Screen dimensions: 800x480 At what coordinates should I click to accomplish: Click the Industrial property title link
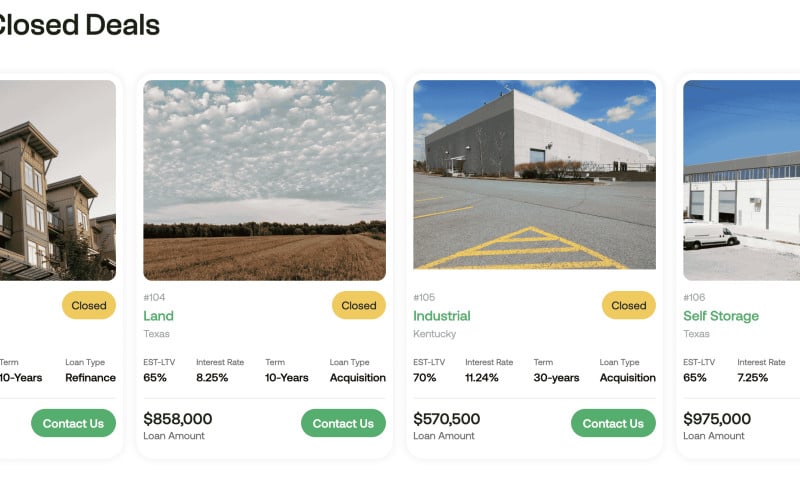tap(442, 316)
